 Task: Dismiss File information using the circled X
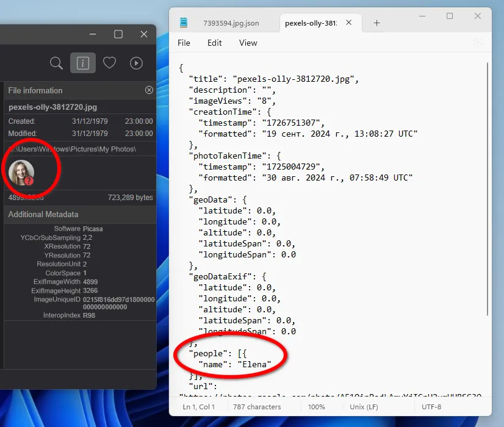[149, 90]
